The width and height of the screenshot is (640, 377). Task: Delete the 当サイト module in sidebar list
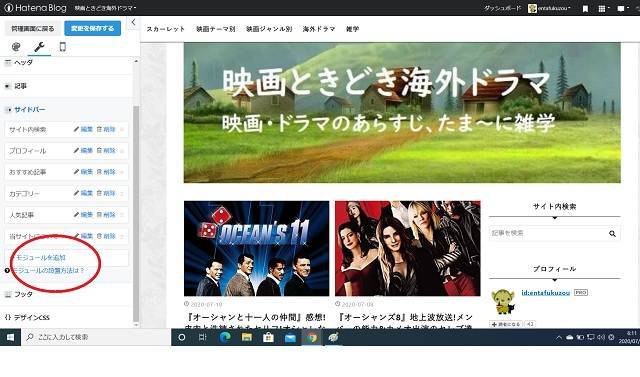[x=106, y=236]
